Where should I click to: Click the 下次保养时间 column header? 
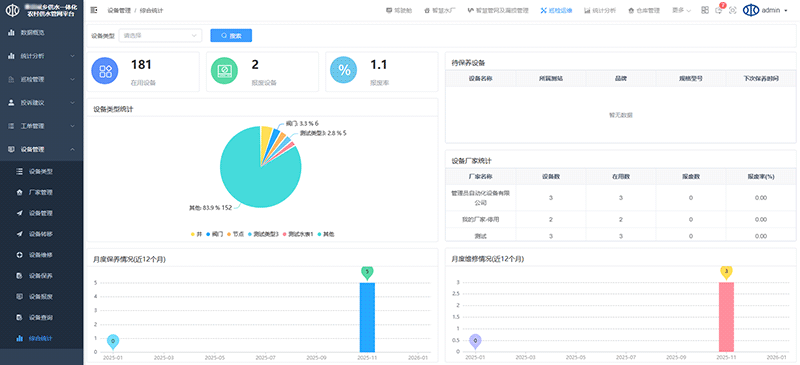pos(761,79)
